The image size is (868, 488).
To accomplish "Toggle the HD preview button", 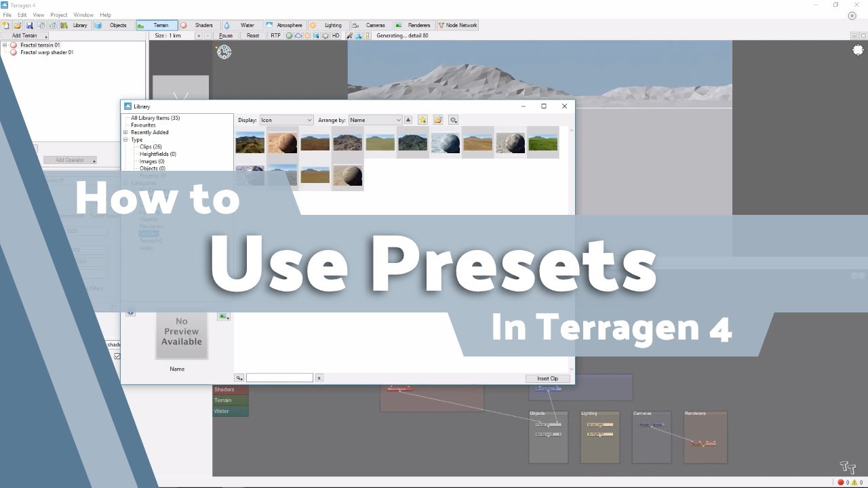I will (x=336, y=35).
